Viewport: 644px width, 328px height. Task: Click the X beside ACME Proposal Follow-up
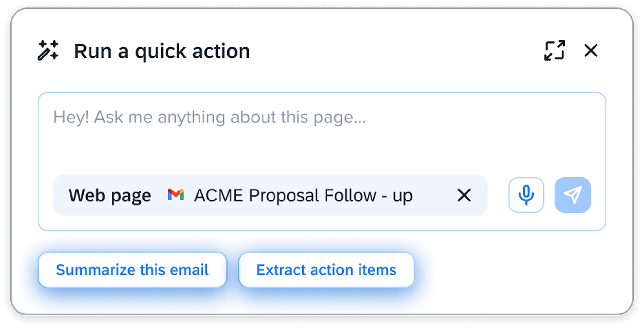click(464, 195)
